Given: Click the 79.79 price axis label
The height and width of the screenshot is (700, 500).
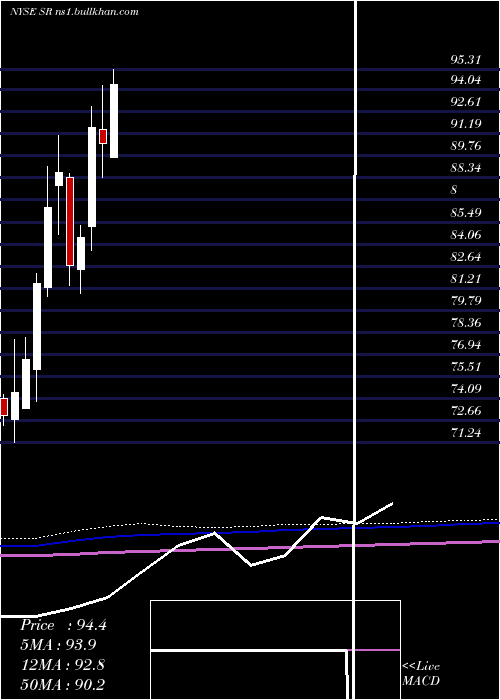Looking at the screenshot, I should pos(466,300).
